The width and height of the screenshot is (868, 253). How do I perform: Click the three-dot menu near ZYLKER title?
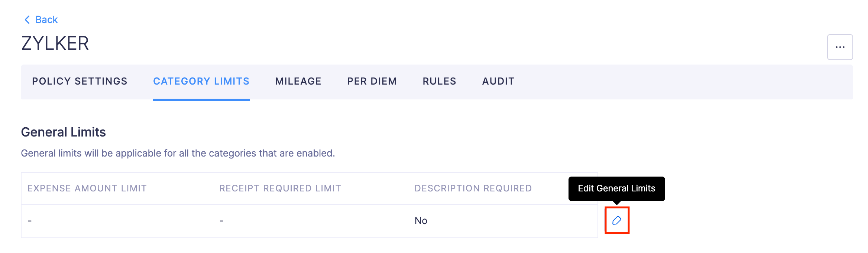(x=840, y=47)
